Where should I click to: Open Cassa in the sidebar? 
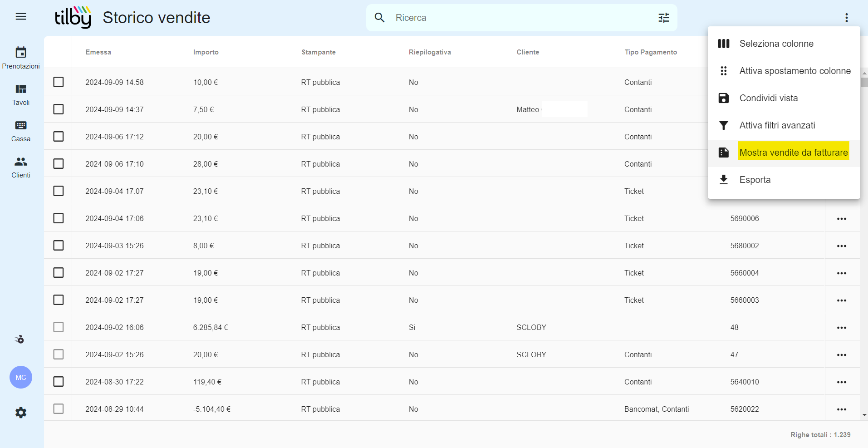21,131
